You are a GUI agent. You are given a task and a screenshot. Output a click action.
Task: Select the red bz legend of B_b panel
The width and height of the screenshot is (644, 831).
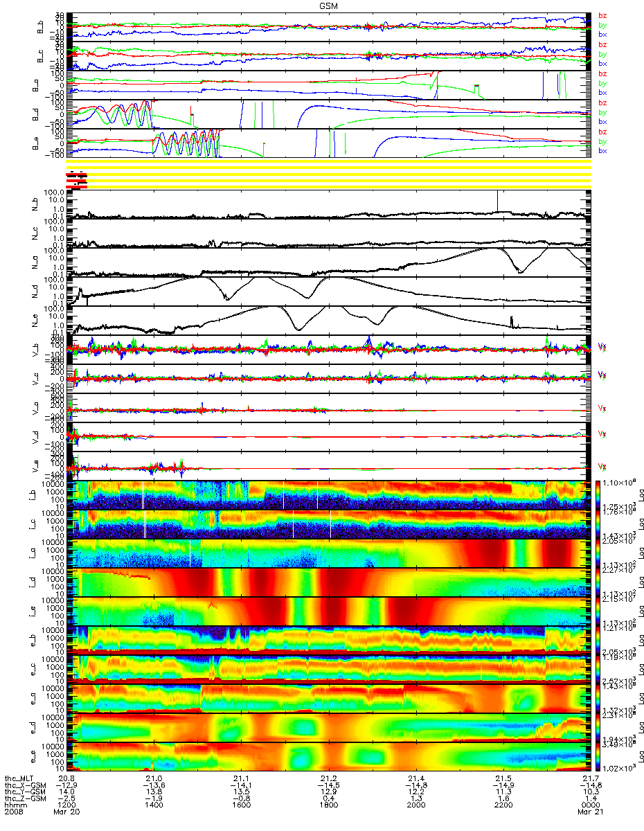pos(602,16)
